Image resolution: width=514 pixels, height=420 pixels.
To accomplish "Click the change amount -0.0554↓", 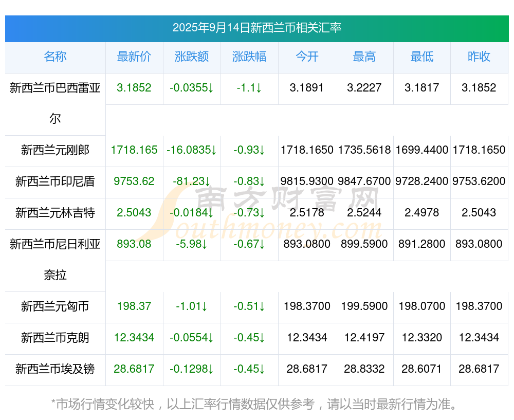I will (192, 337).
